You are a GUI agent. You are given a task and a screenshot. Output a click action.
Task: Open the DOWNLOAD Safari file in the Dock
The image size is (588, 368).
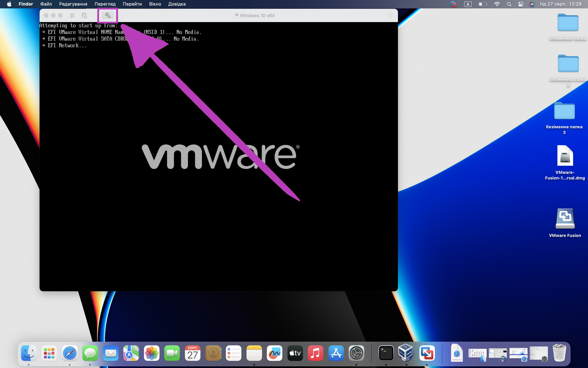tap(457, 353)
